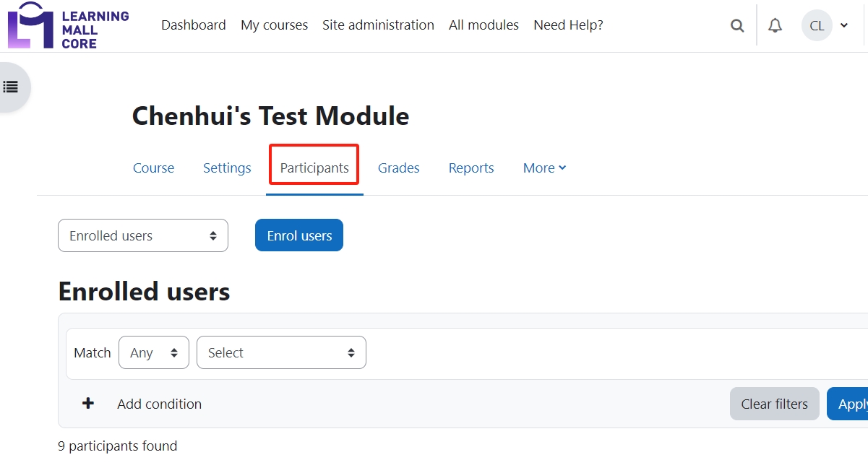This screenshot has width=868, height=473.
Task: Click the Apply filters button
Action: click(853, 404)
